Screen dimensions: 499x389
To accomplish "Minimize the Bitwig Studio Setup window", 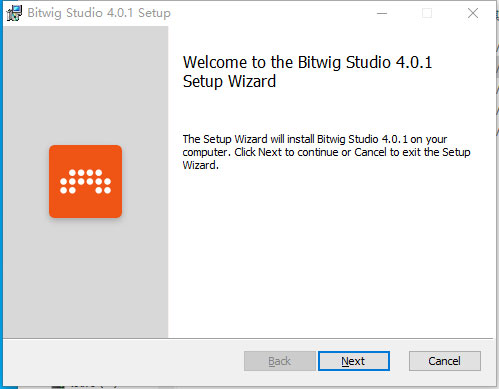I will (x=382, y=13).
